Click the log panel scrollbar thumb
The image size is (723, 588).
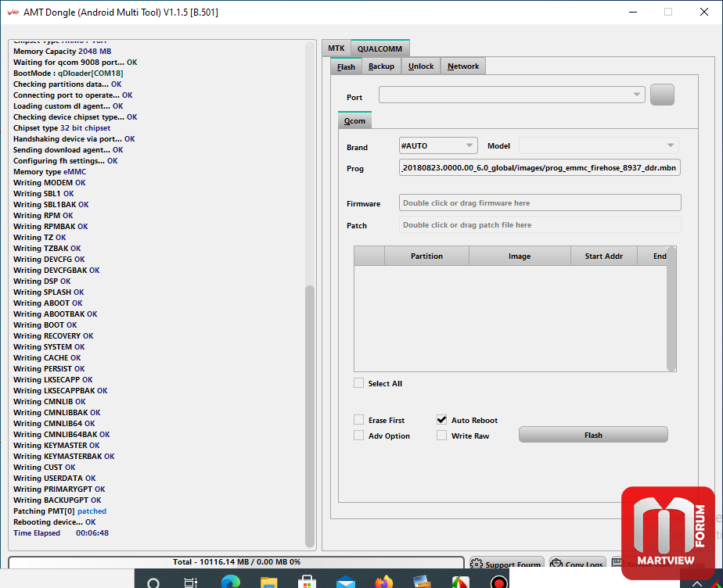pos(310,416)
